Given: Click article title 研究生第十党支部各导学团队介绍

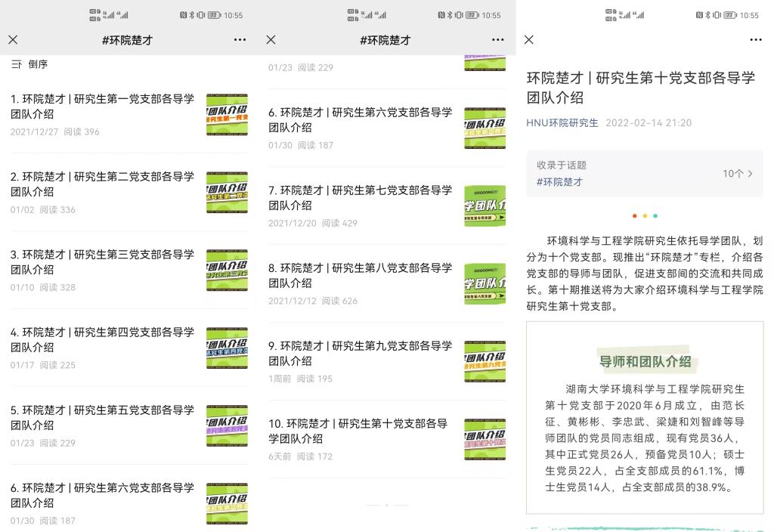Looking at the screenshot, I should click(x=641, y=88).
